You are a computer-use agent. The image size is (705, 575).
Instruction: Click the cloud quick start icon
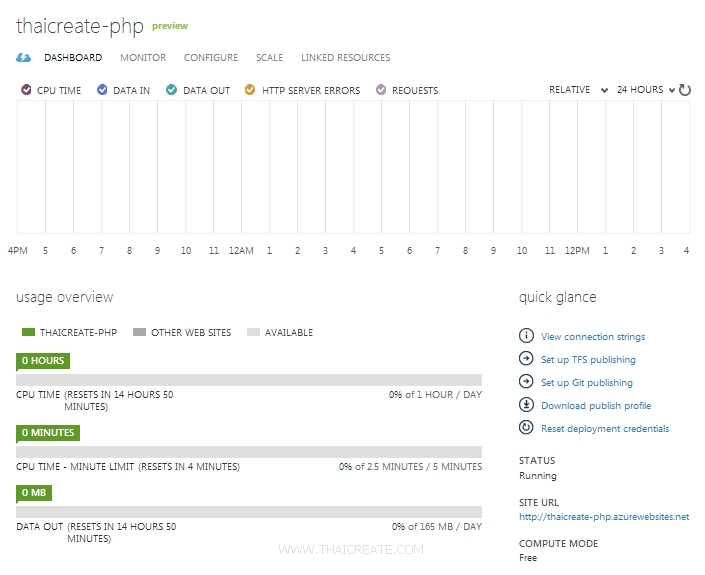[24, 58]
